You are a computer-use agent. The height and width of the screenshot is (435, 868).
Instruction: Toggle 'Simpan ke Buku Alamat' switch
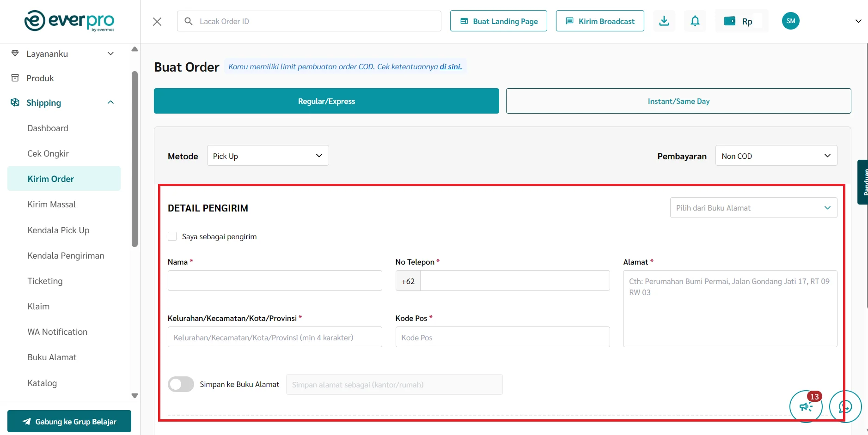[181, 384]
